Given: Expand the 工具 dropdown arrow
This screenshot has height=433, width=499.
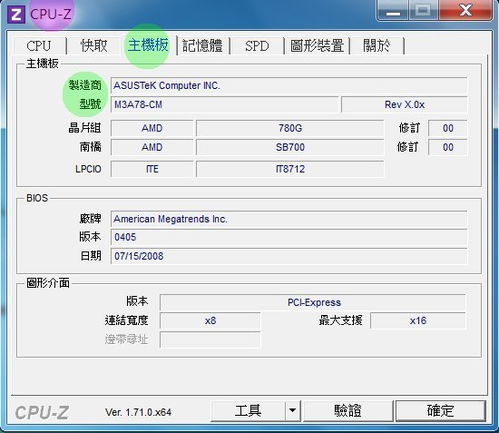Looking at the screenshot, I should 293,411.
